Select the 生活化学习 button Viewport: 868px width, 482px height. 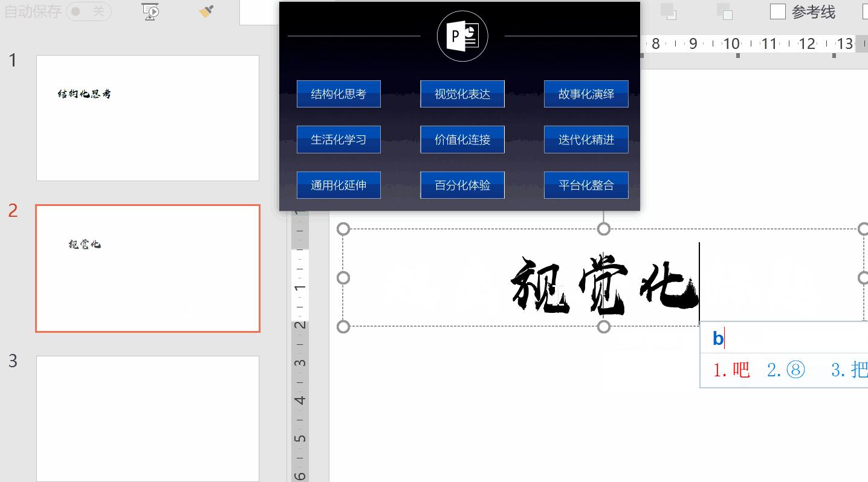338,139
